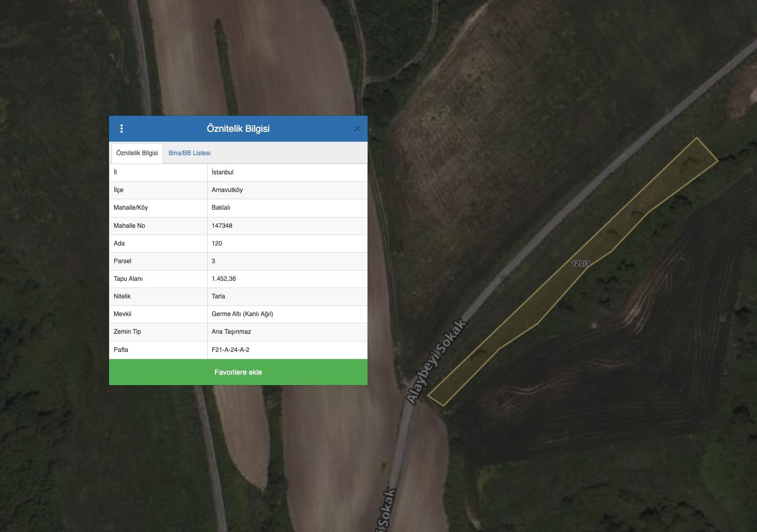Close the Öznitelik Bilgisi dialog

pyautogui.click(x=357, y=129)
